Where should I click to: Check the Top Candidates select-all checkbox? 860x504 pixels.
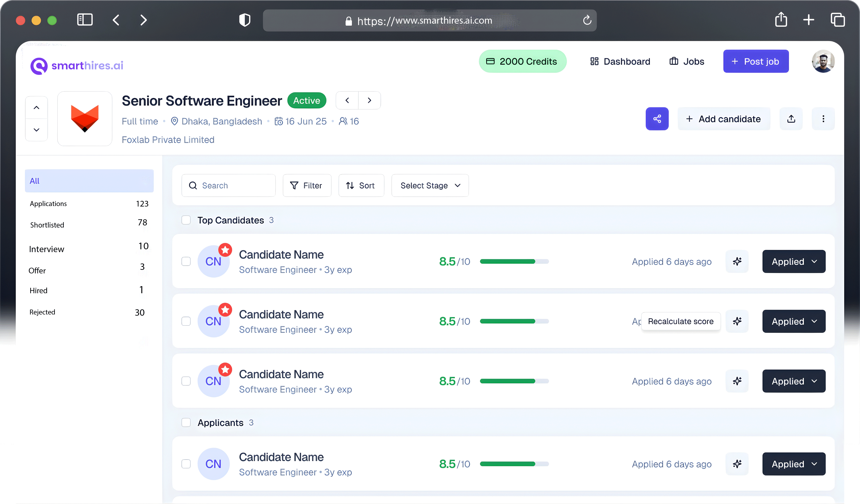click(x=186, y=220)
